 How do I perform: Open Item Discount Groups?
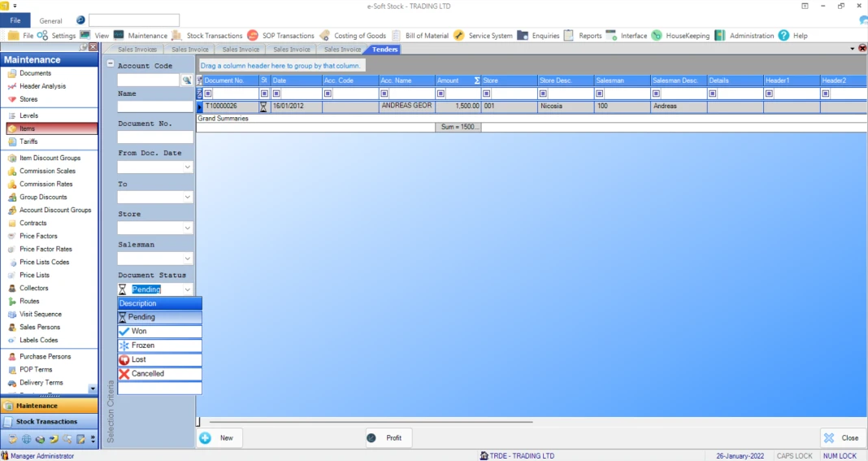point(50,158)
